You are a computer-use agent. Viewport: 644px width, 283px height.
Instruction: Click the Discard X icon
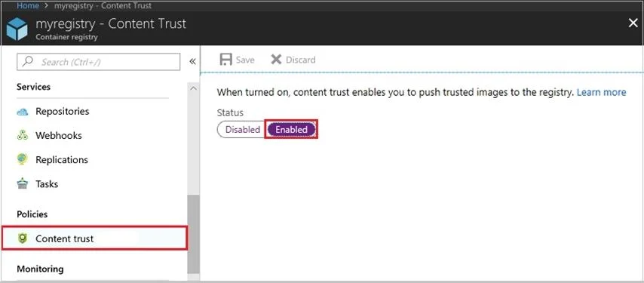point(277,60)
